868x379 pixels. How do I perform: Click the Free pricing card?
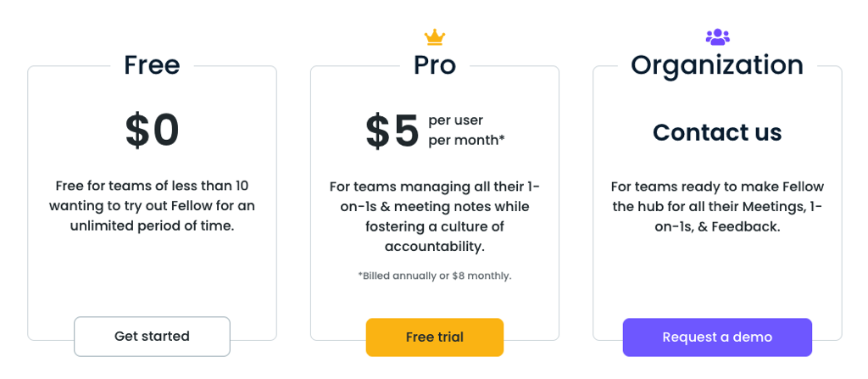coord(153,203)
